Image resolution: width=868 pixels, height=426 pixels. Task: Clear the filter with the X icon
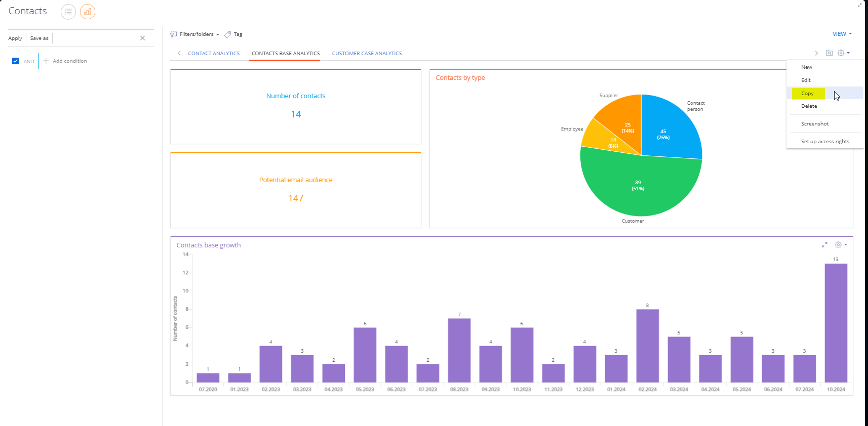click(143, 38)
